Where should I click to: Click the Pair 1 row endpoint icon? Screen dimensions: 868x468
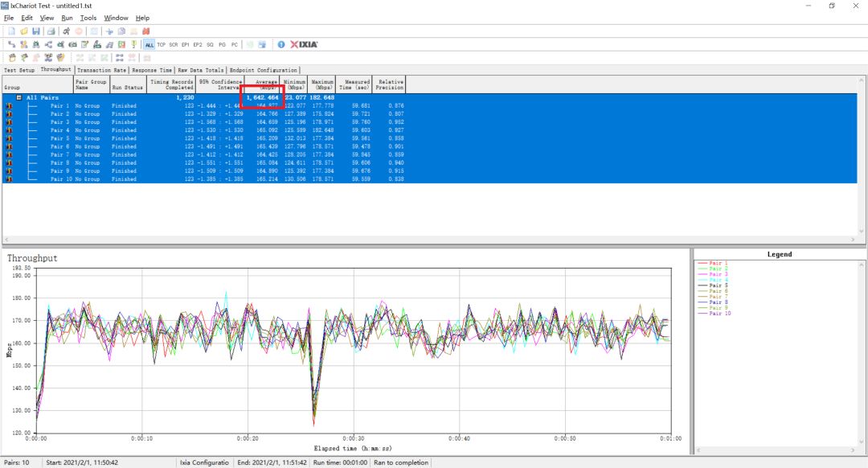(x=9, y=106)
